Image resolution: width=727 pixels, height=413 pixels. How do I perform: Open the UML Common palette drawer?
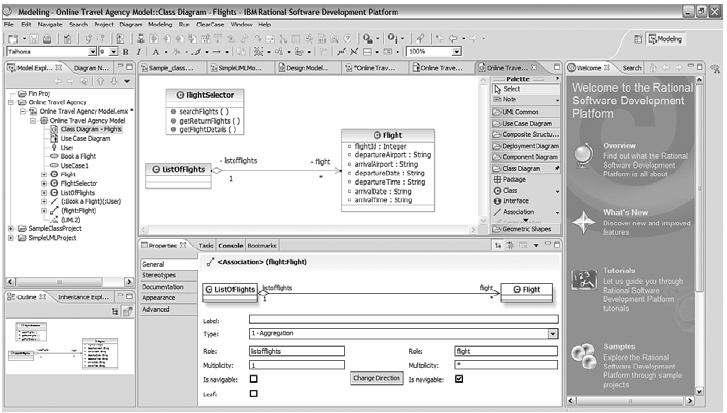point(525,112)
